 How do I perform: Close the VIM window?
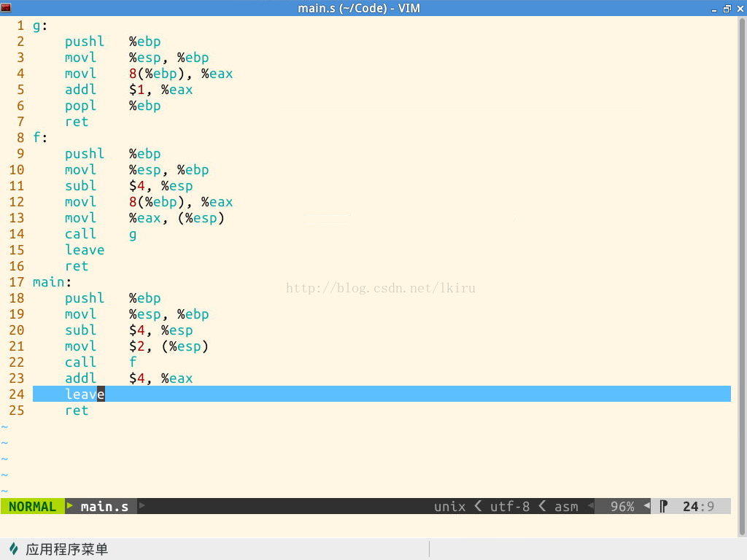click(x=740, y=9)
